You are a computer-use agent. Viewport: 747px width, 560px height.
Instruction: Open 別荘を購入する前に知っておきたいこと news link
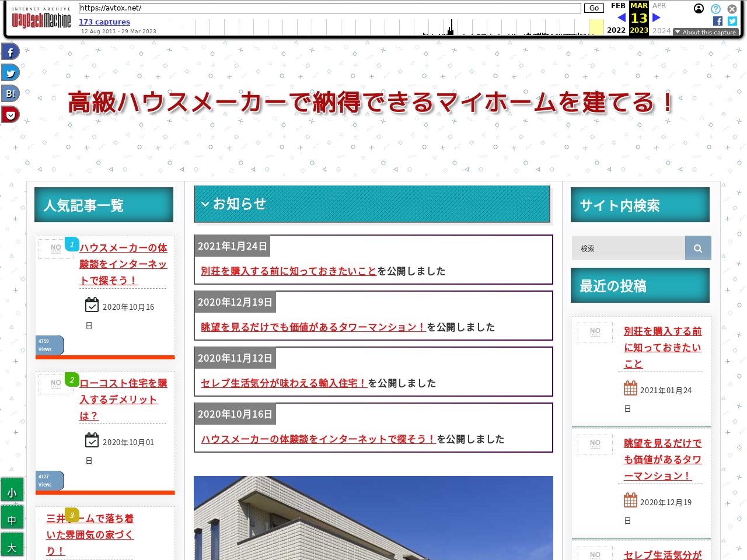tap(288, 271)
